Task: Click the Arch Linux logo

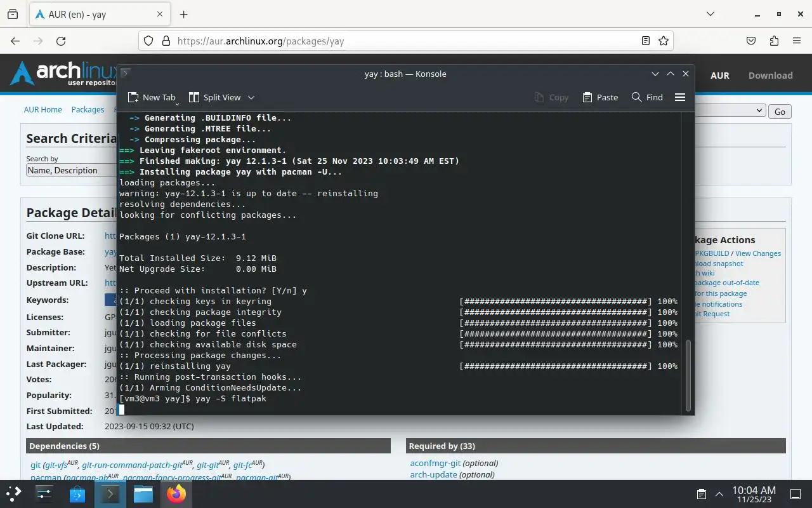Action: [x=63, y=74]
